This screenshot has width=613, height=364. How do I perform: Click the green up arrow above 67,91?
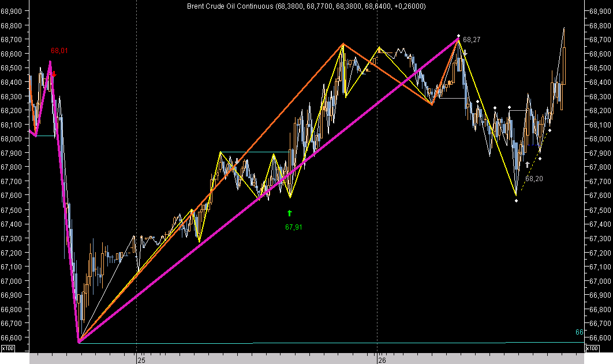[289, 212]
